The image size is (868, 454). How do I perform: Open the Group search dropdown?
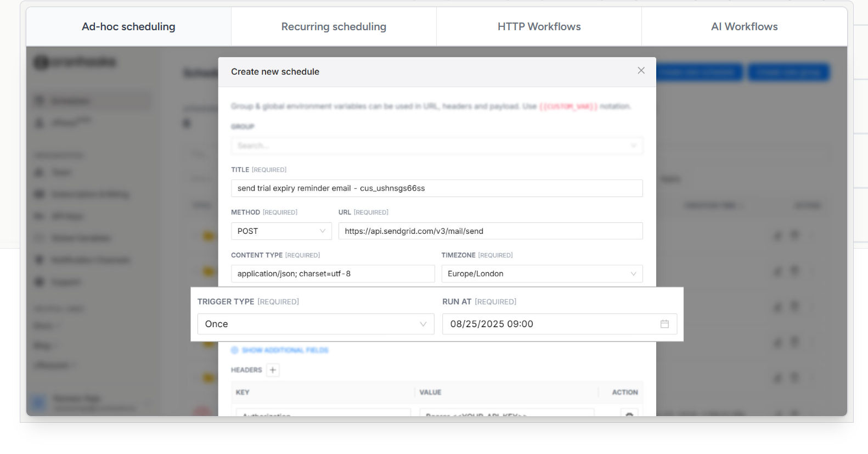[437, 145]
